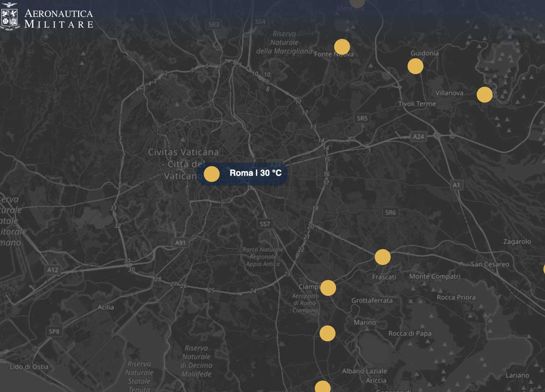Click the Riserva Naturale di Decima Malafede label

click(x=197, y=361)
